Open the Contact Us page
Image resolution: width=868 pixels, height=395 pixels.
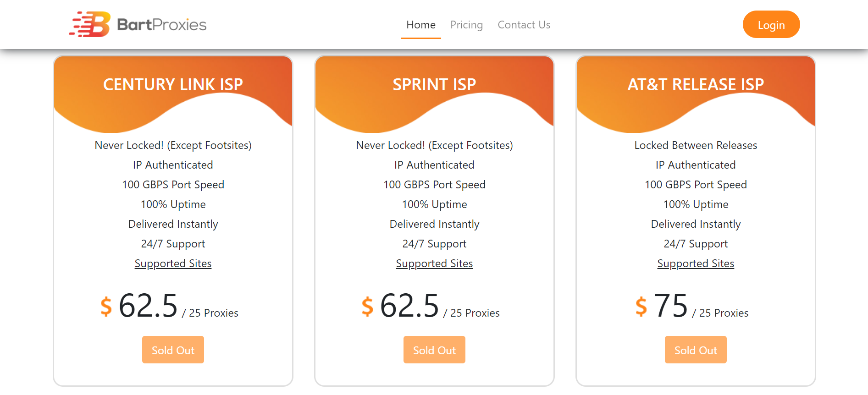tap(524, 25)
